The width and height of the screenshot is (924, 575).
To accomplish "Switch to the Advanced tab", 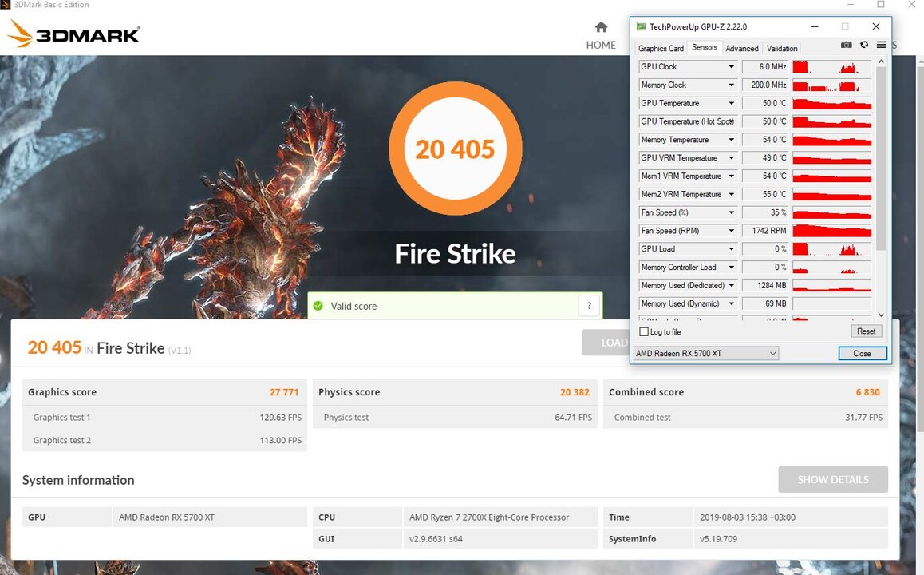I will 742,49.
